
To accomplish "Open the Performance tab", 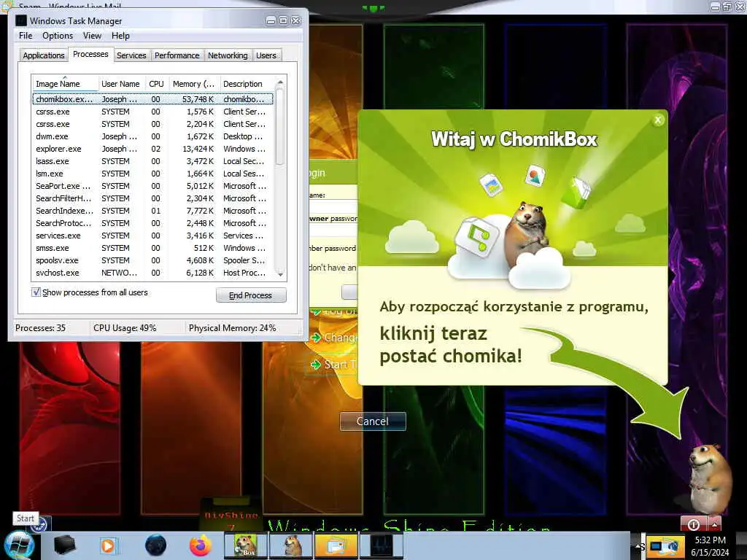I will 177,55.
